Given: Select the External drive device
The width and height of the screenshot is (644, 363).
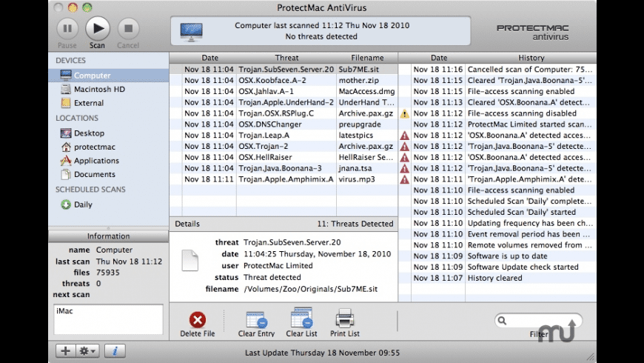Looking at the screenshot, I should tap(108, 103).
